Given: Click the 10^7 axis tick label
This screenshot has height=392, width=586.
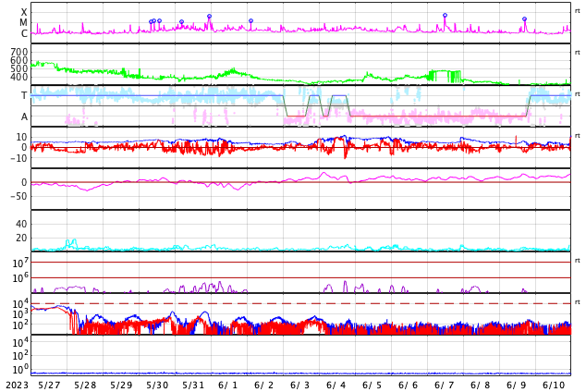Looking at the screenshot, I should pos(20,263).
